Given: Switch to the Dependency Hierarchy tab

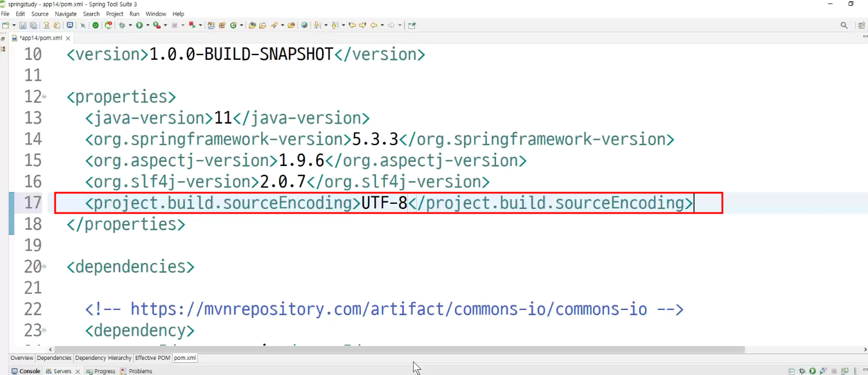Looking at the screenshot, I should (103, 358).
